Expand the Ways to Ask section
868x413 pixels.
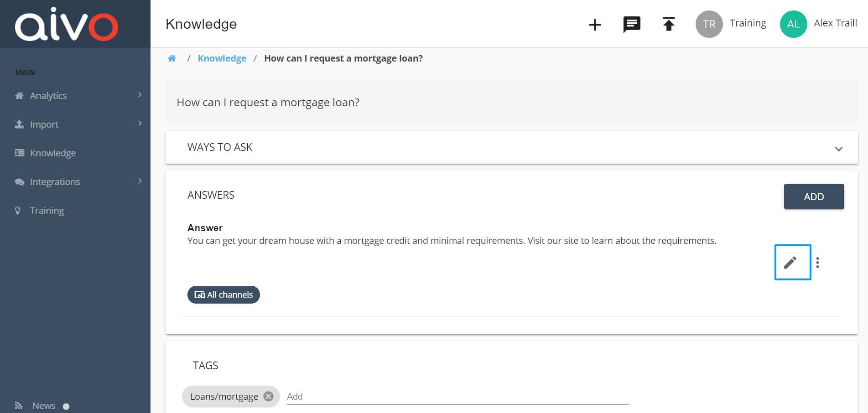(x=511, y=147)
